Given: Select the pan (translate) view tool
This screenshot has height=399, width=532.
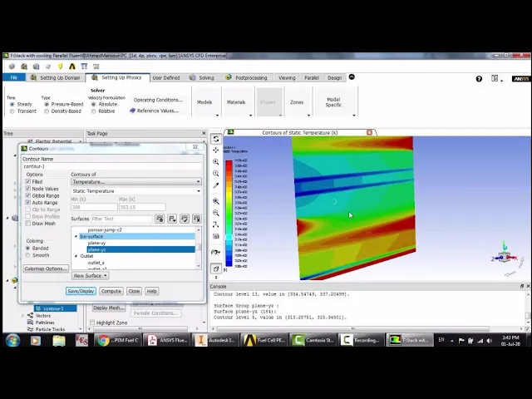Looking at the screenshot, I should pyautogui.click(x=216, y=150).
